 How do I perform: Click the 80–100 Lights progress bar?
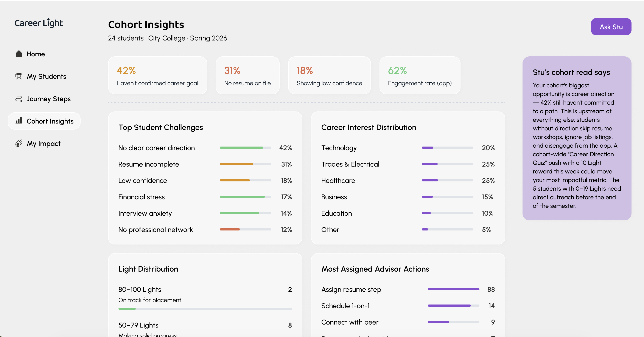pos(205,309)
